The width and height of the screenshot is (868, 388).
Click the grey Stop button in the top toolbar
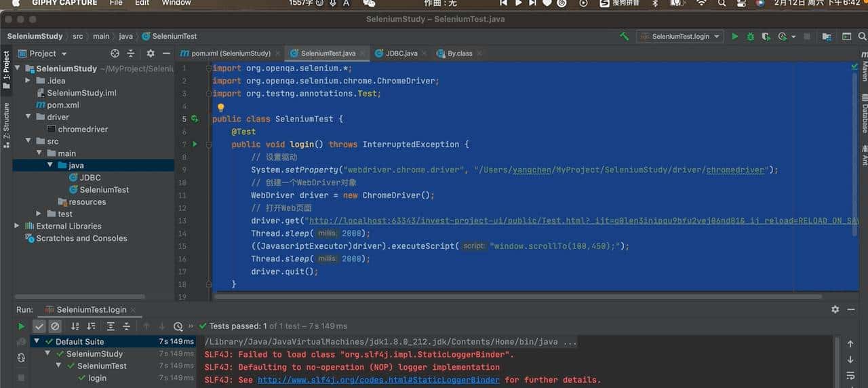tap(806, 37)
